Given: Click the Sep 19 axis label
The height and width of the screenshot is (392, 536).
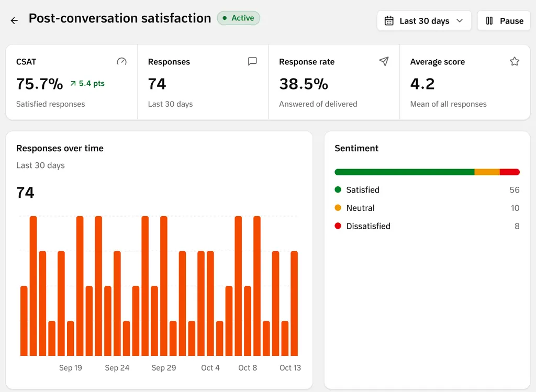Looking at the screenshot, I should point(71,368).
